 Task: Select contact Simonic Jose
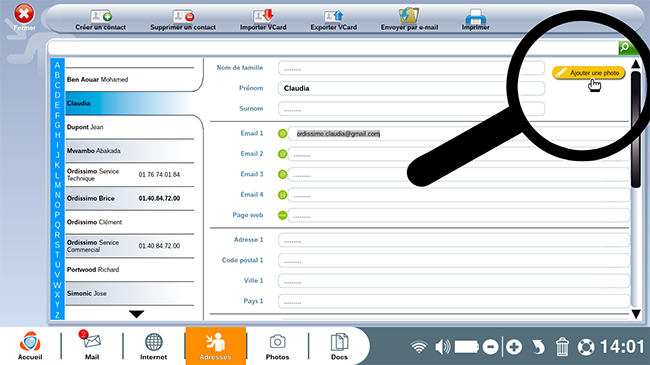[x=130, y=293]
